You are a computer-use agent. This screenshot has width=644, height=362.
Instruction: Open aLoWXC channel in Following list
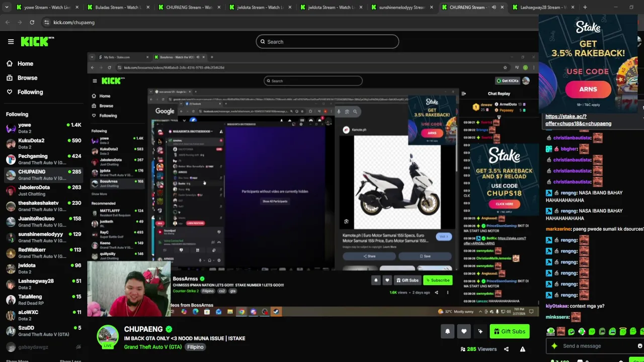pyautogui.click(x=43, y=315)
